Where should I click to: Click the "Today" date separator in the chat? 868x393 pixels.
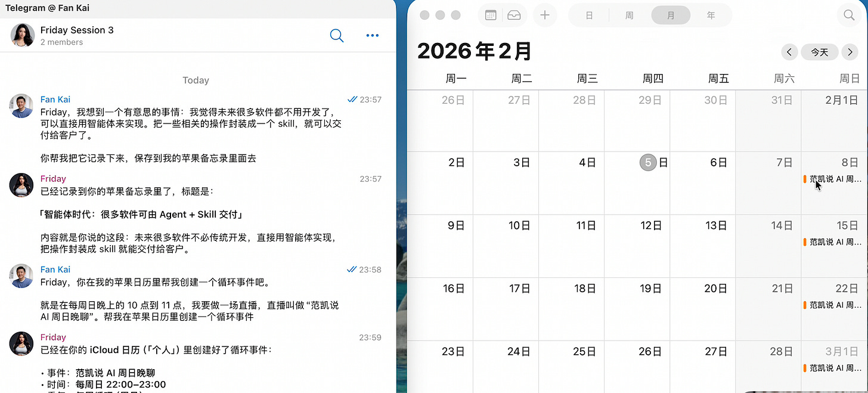[196, 81]
